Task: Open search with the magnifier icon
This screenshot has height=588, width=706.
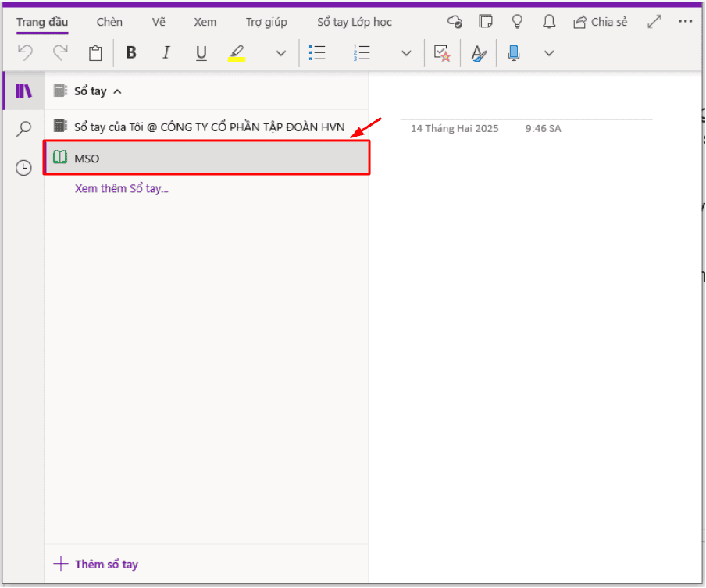Action: [x=23, y=129]
